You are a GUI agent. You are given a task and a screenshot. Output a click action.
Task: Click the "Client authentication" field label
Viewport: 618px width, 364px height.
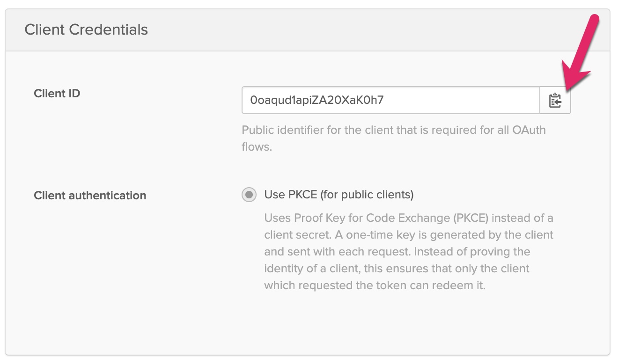click(90, 195)
